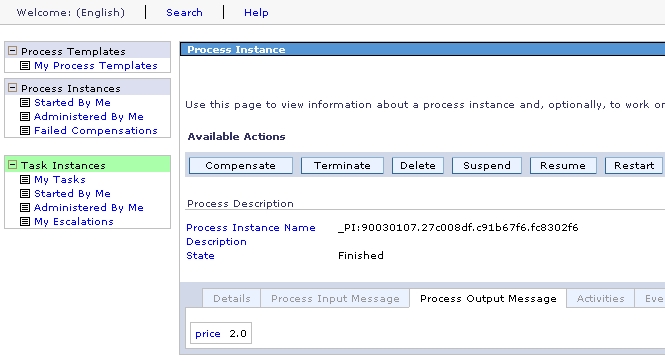665x361 pixels.
Task: Click the list icon beside My Process Templates
Action: [x=25, y=66]
